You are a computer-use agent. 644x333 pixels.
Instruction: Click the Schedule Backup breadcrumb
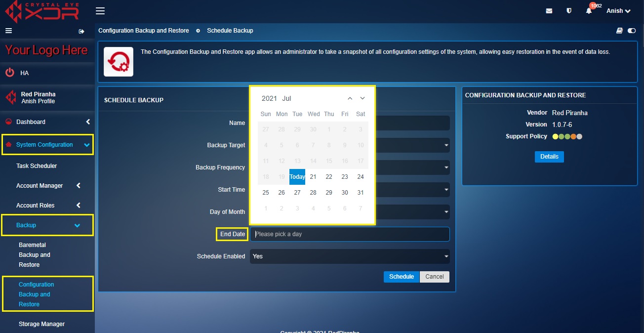(x=230, y=31)
